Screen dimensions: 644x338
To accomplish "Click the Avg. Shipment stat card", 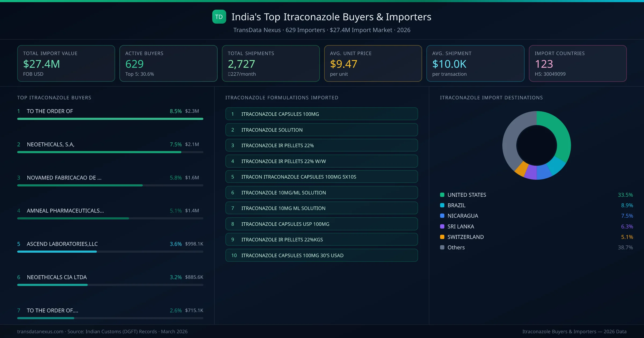I will click(475, 63).
